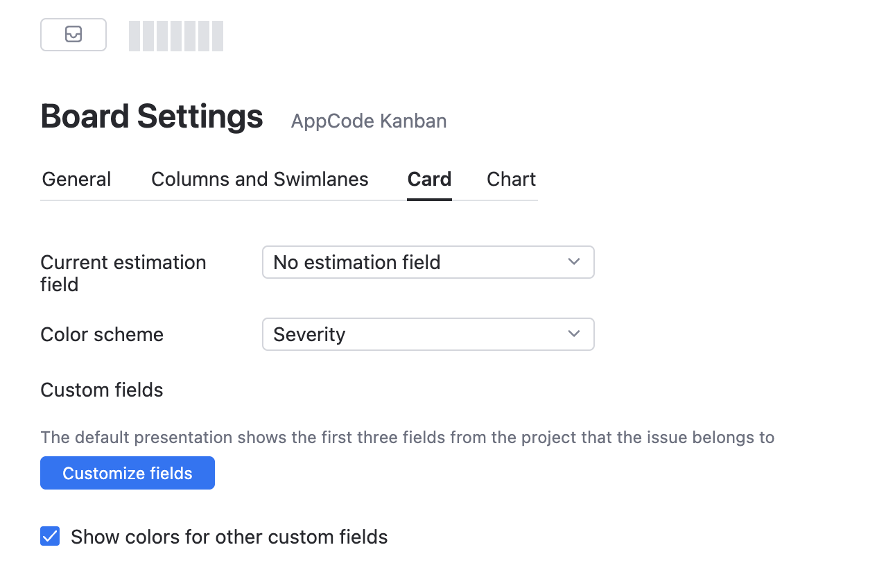Image resolution: width=886 pixels, height=588 pixels.
Task: Change Severity in the Color scheme selector
Action: click(x=428, y=334)
